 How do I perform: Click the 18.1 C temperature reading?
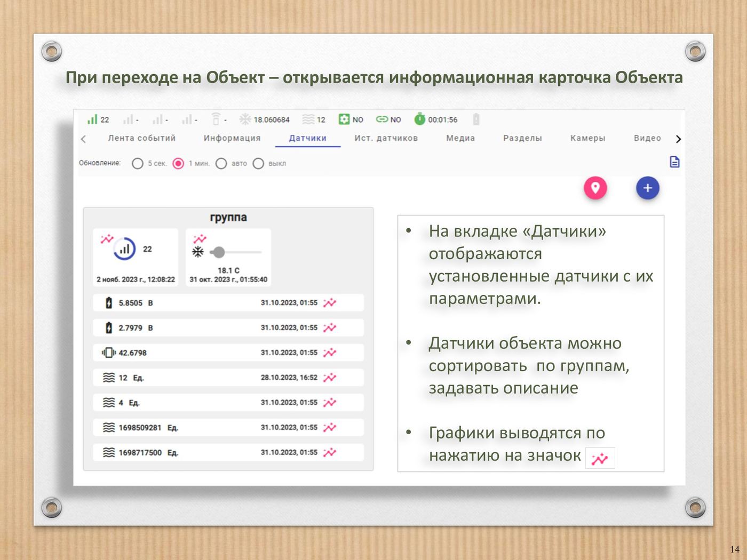pyautogui.click(x=228, y=270)
